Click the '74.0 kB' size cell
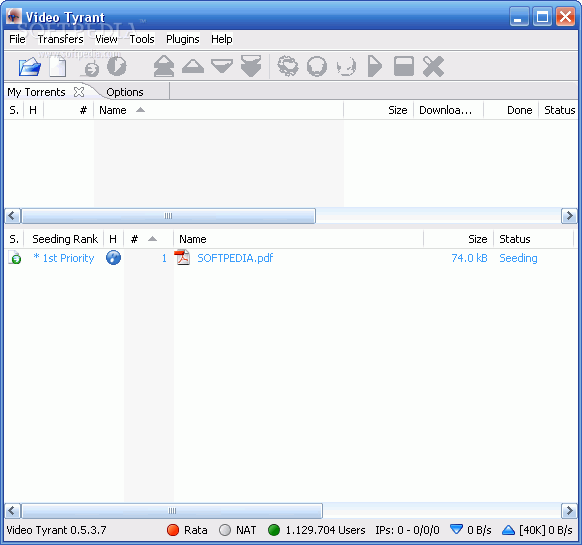582x545 pixels. (469, 258)
